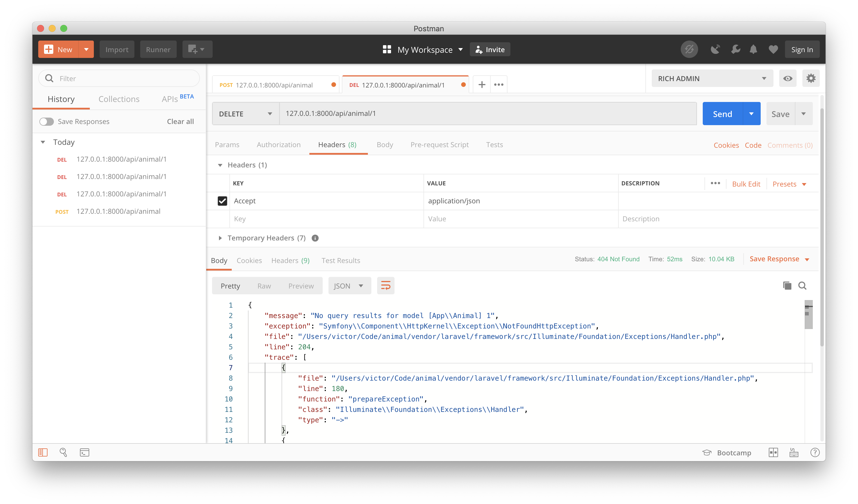
Task: Click the request URL input field
Action: 488,114
